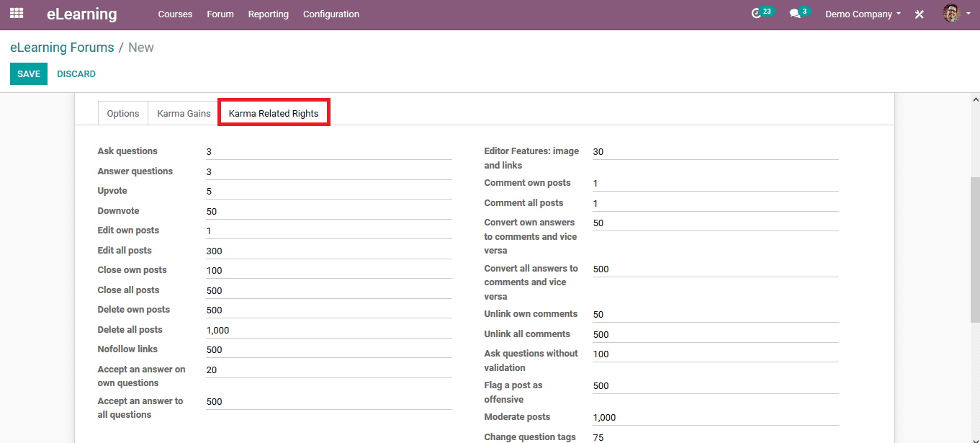This screenshot has height=443, width=980.
Task: Click the 'Moderate posts' label
Action: [517, 417]
